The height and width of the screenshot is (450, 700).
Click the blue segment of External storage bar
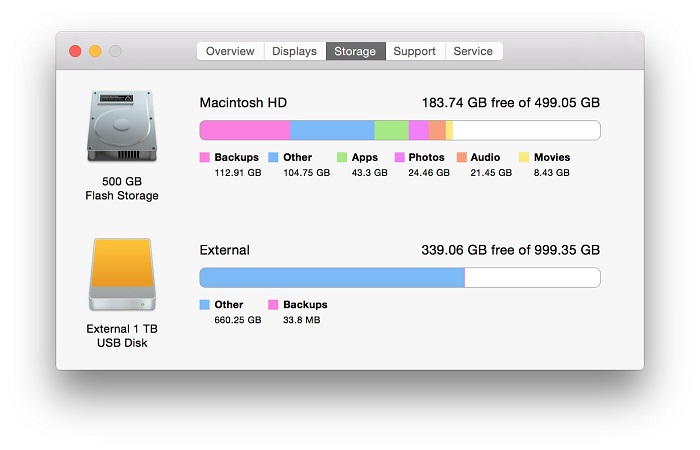(x=332, y=278)
